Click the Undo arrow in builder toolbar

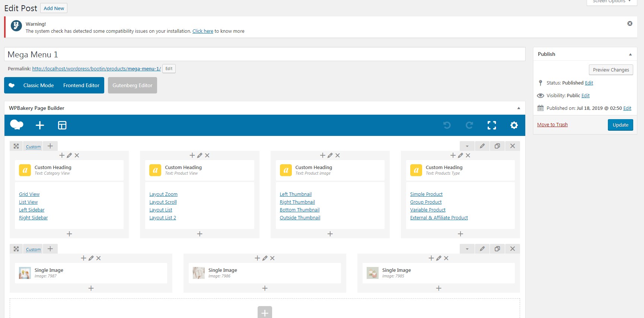(447, 125)
